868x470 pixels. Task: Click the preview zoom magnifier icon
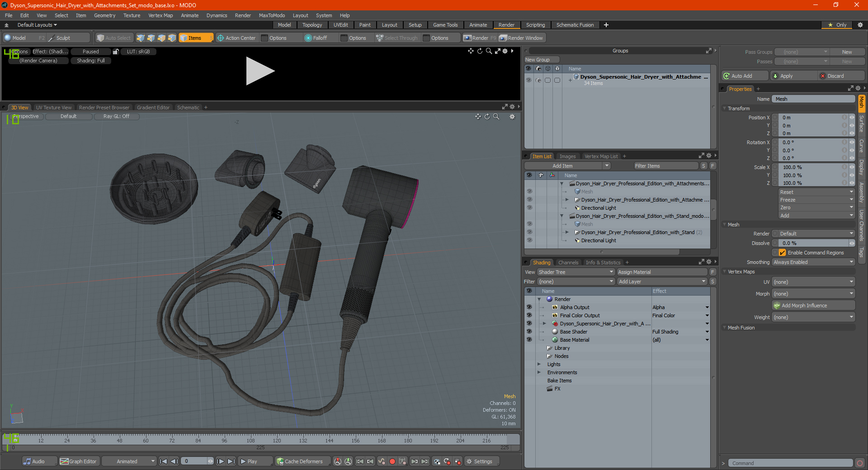point(489,51)
